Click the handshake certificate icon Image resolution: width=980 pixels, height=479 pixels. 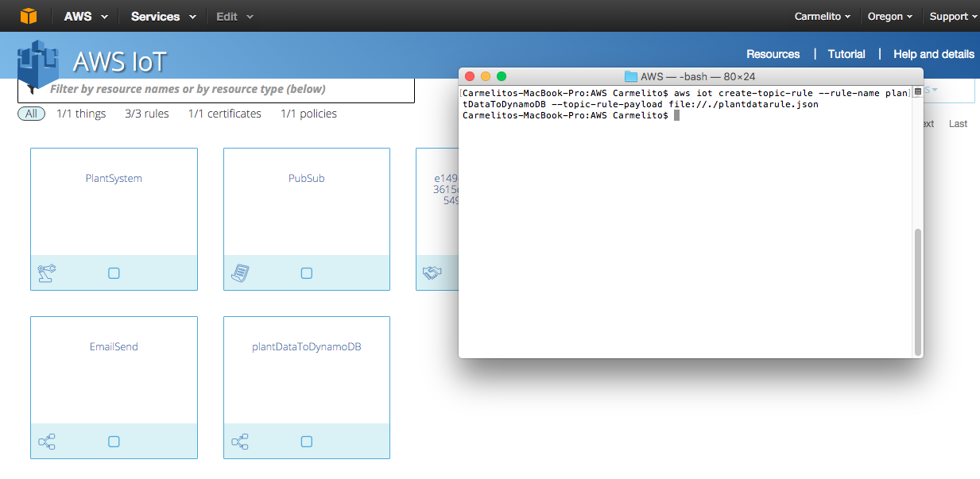[432, 273]
